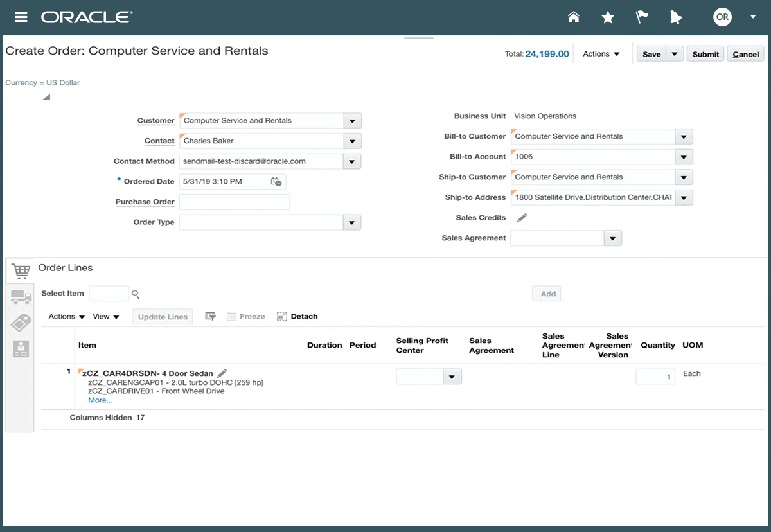This screenshot has height=532, width=771.
Task: Open the Watchlist flag icon
Action: [x=642, y=17]
